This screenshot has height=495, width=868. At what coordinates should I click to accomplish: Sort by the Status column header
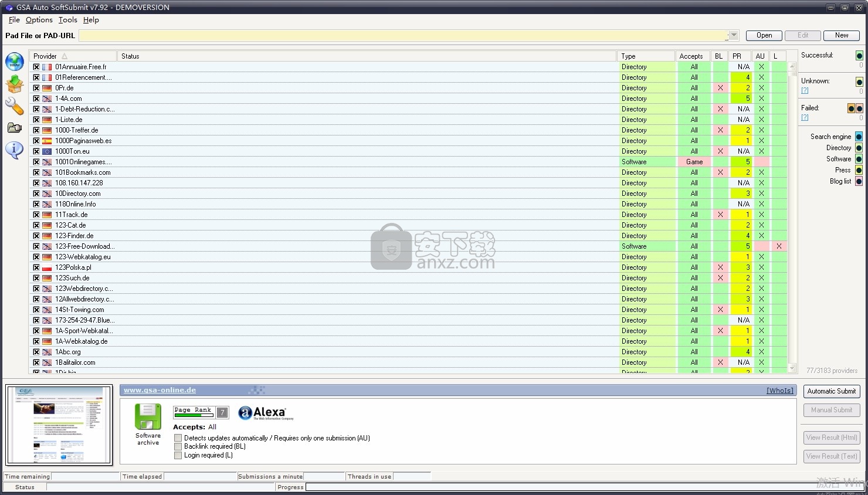367,56
